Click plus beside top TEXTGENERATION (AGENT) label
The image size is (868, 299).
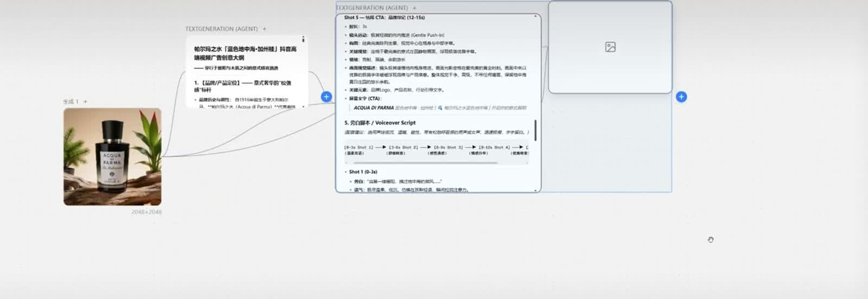point(414,8)
